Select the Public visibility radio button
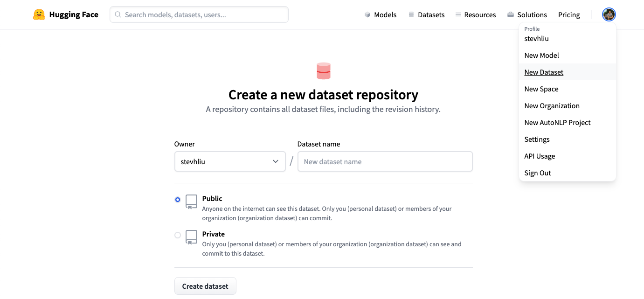 tap(178, 200)
